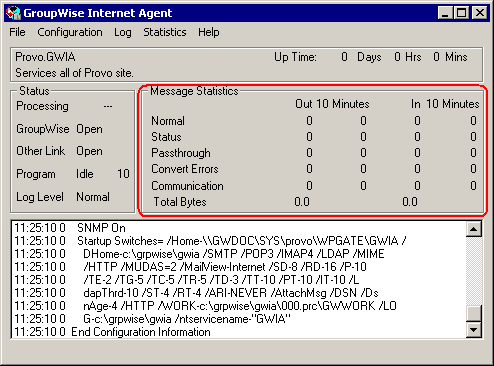Click the log line containing /ntservicename
The width and height of the screenshot is (494, 366).
tap(152, 319)
